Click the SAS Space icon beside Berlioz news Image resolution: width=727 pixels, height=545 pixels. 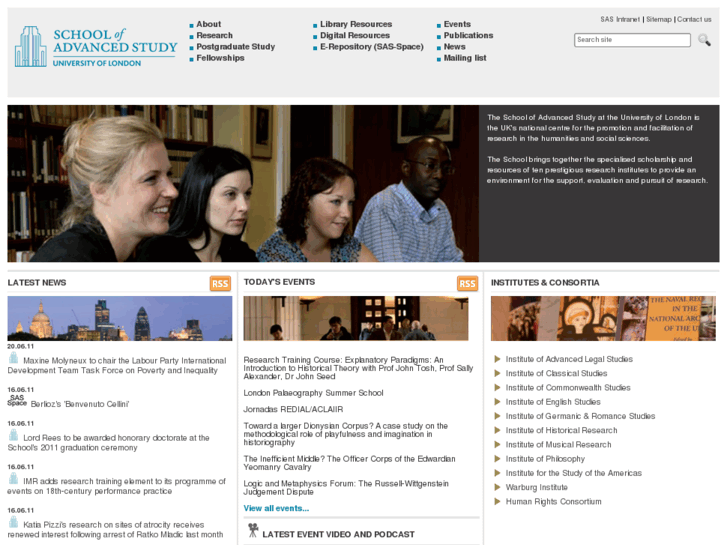coord(17,400)
